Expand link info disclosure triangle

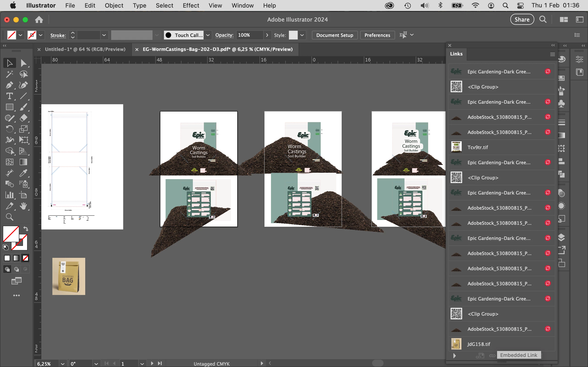pyautogui.click(x=454, y=356)
